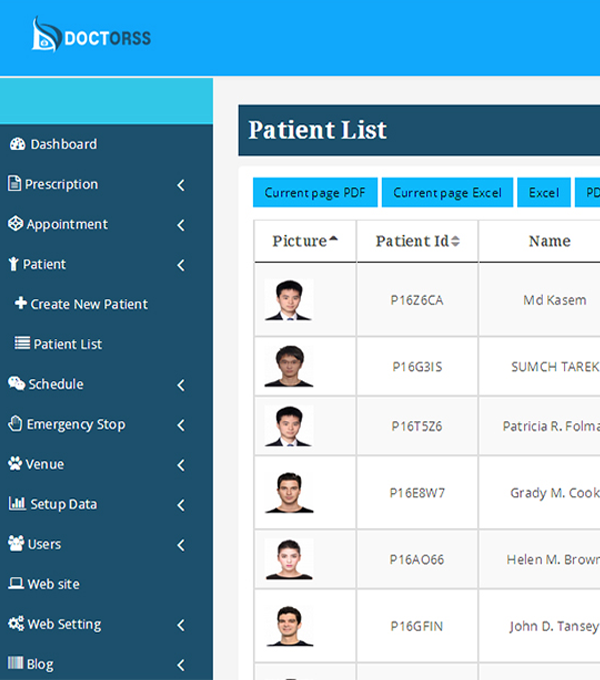This screenshot has height=680, width=600.
Task: Click the Web Setting gears icon
Action: 16,624
